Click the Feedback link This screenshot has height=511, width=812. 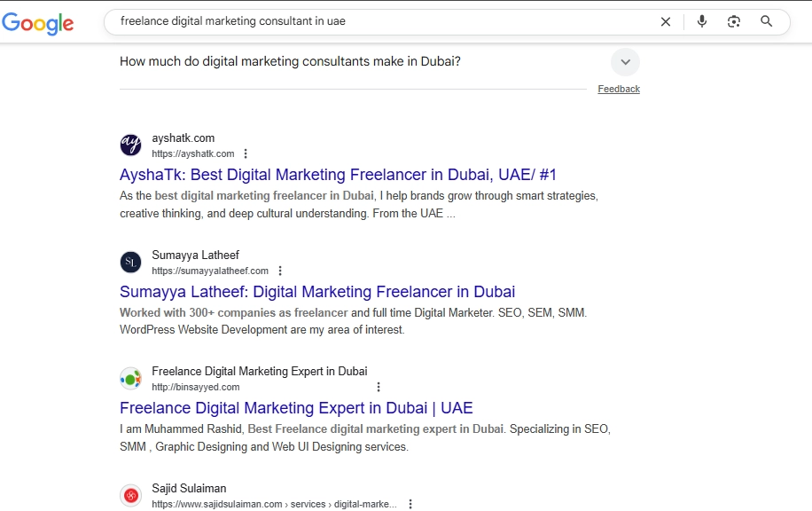click(x=619, y=89)
